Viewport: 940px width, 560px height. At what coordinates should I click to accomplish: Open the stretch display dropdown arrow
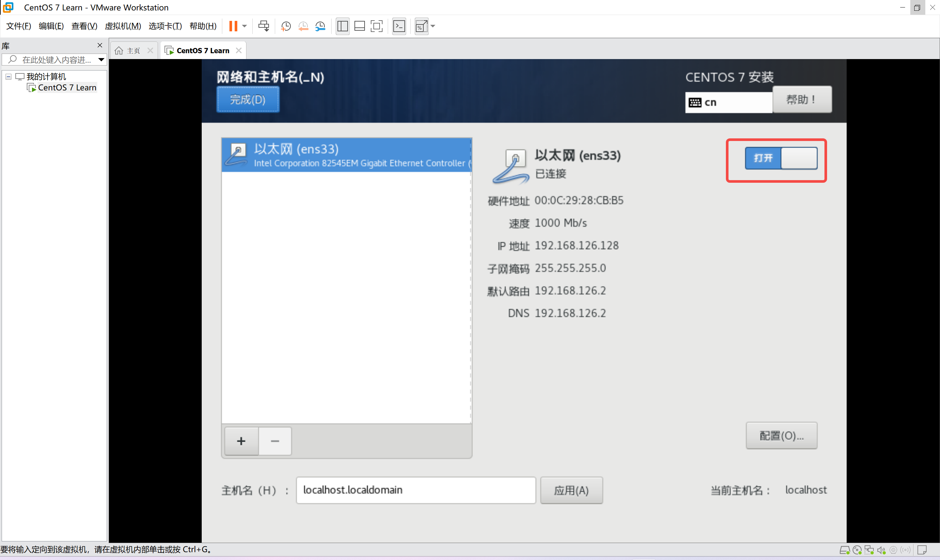point(433,26)
